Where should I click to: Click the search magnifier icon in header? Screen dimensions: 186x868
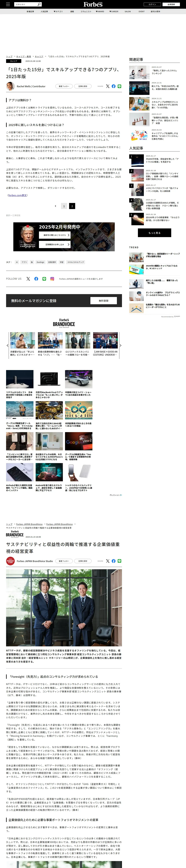(39, 4)
